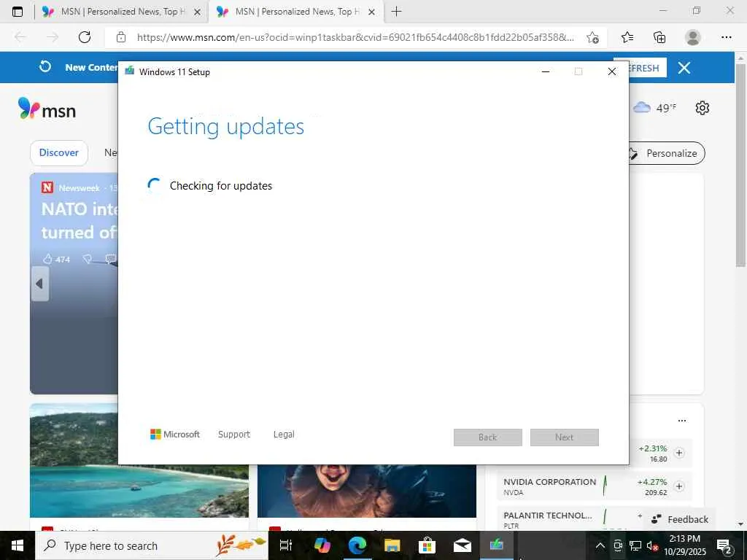Click the MSN page vertical scrollbar
This screenshot has height=560, width=747.
click(x=740, y=166)
